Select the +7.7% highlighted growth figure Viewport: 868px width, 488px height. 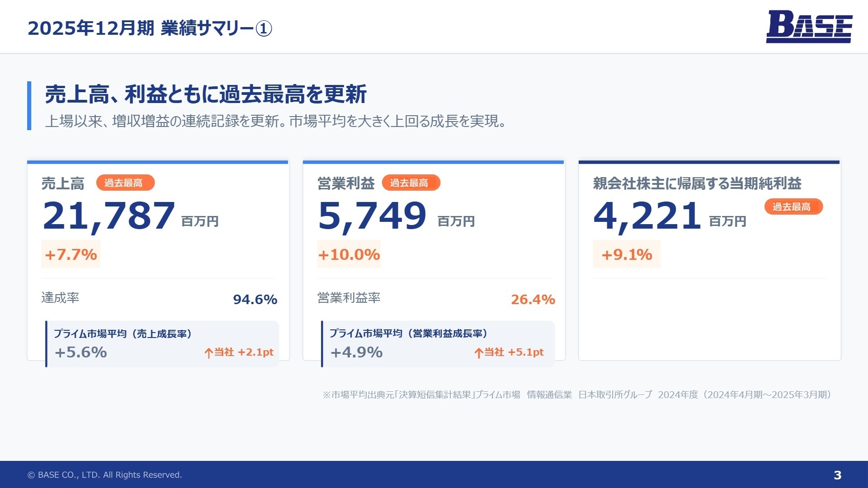point(71,254)
